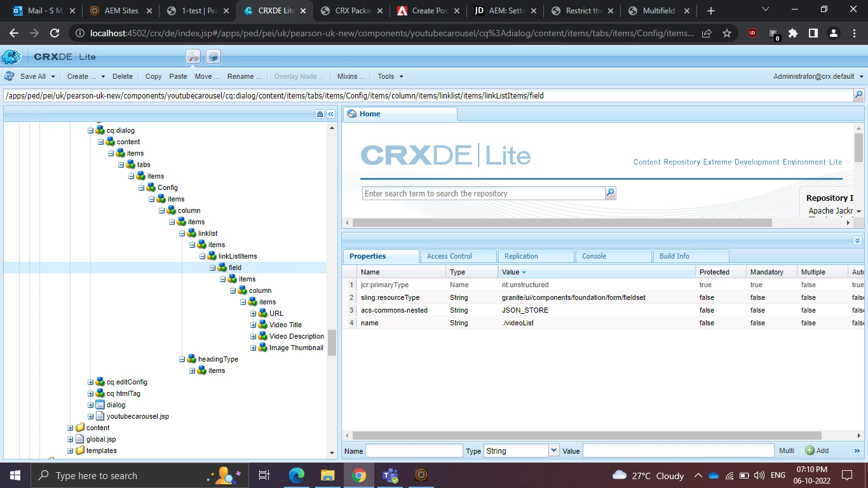Image resolution: width=868 pixels, height=488 pixels.
Task: Click the repository search term field
Action: pos(484,193)
